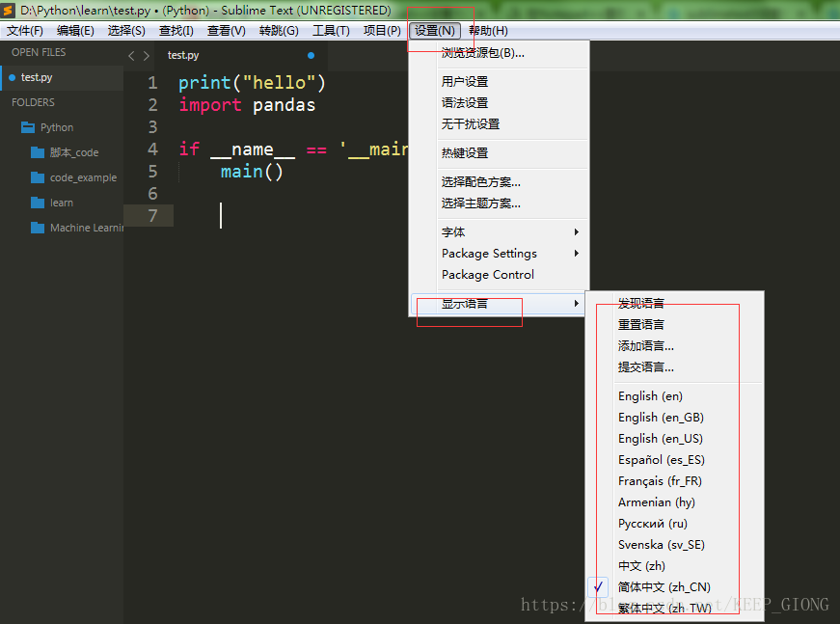The height and width of the screenshot is (624, 840).
Task: Choose 繁体中文 (zh_TW) language
Action: click(674, 609)
